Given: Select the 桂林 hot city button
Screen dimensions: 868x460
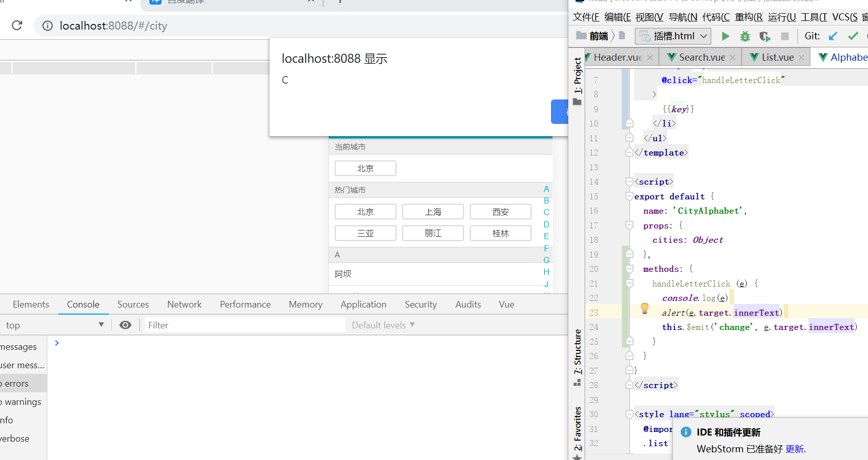Looking at the screenshot, I should (501, 233).
